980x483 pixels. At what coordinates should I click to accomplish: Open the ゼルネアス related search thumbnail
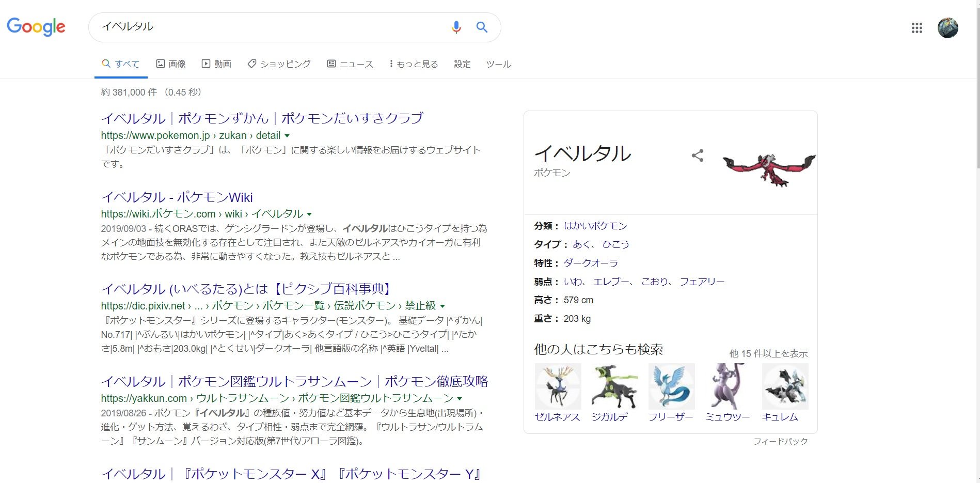[558, 386]
